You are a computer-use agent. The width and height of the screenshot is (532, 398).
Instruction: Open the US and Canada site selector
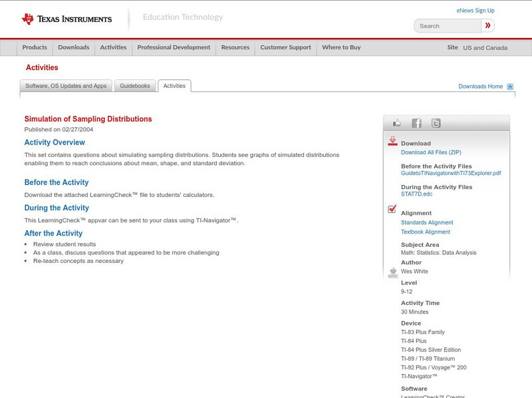point(485,48)
